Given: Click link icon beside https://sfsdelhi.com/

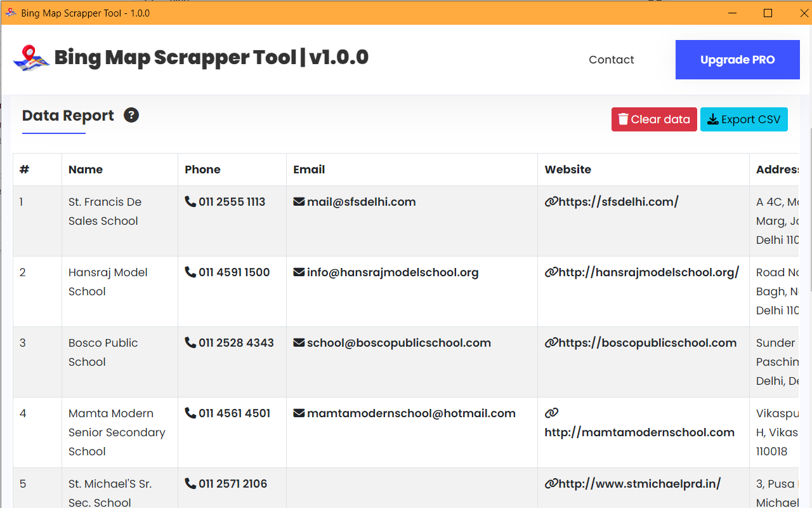Looking at the screenshot, I should 549,201.
